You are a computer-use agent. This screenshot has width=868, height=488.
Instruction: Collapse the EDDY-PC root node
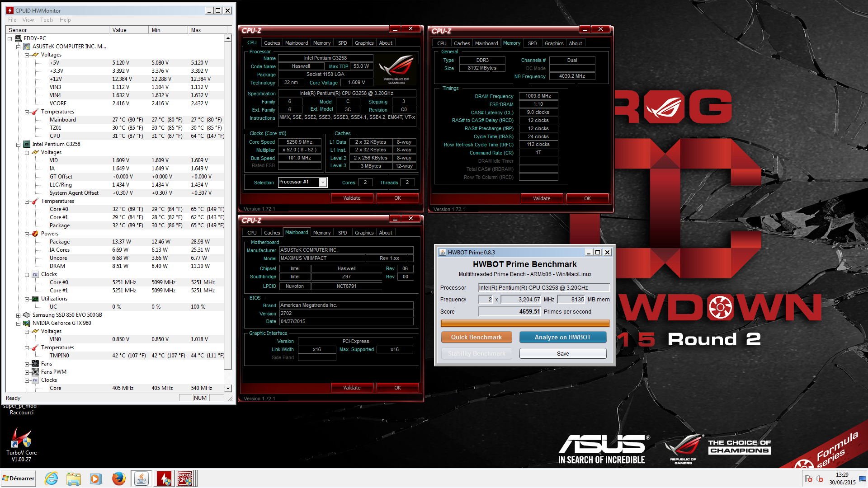tap(10, 39)
